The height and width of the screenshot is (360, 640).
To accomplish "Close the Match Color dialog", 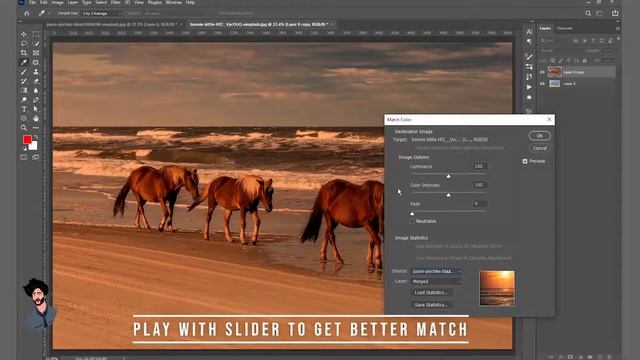I will 549,120.
